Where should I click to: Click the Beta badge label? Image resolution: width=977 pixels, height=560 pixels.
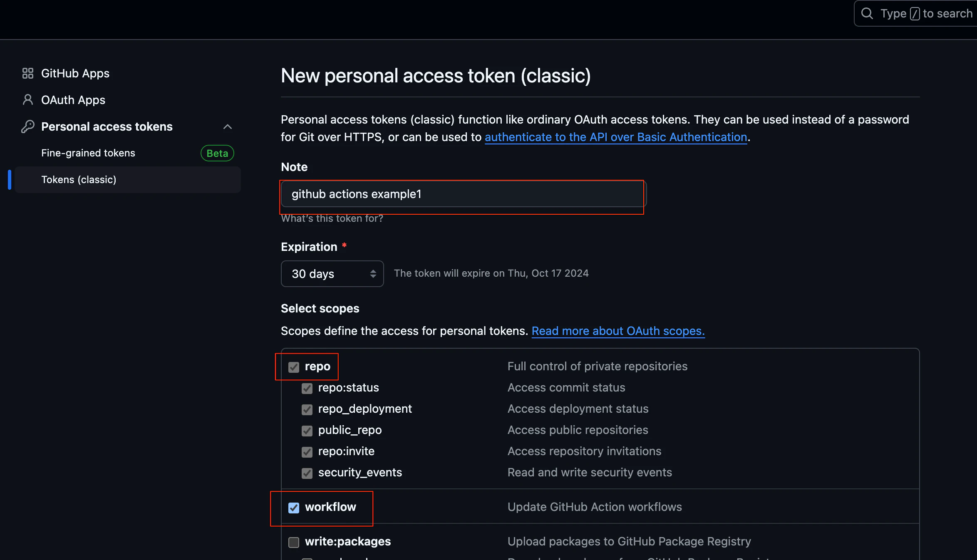217,153
